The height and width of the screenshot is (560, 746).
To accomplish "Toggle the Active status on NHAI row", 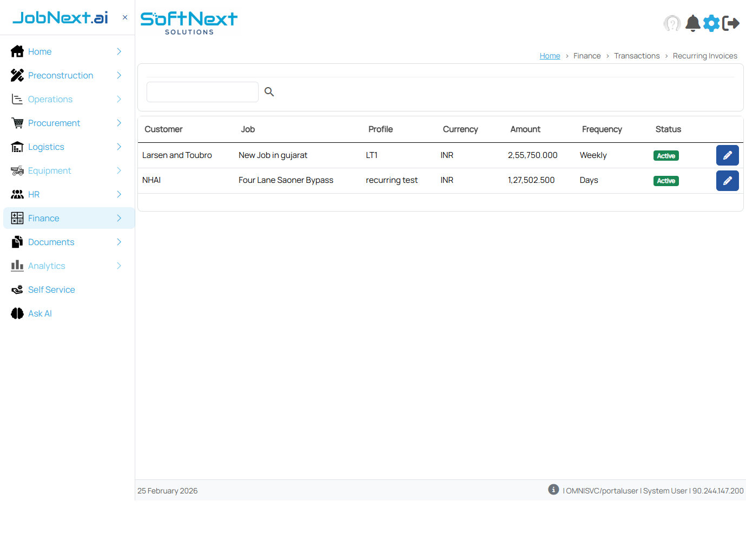I will pyautogui.click(x=665, y=181).
